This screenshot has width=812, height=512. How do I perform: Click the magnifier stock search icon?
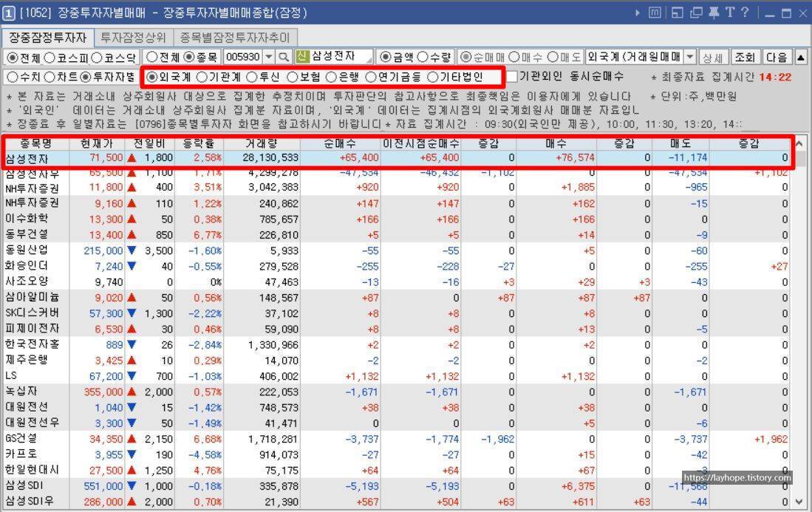(x=283, y=57)
